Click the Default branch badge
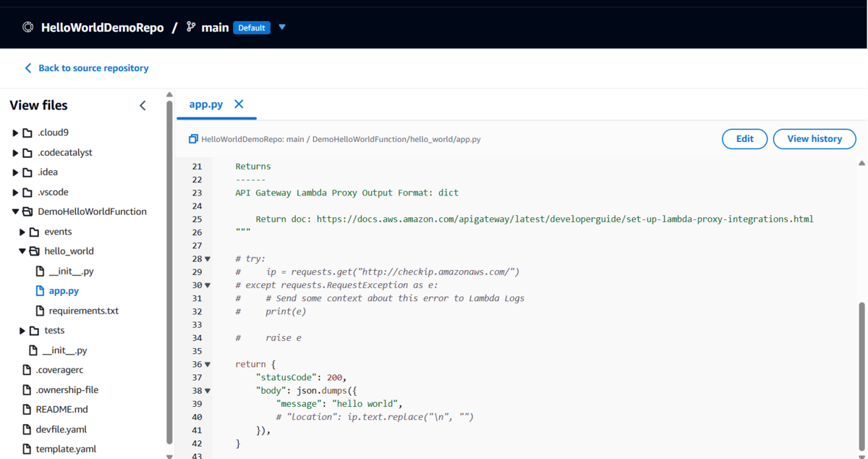 coord(252,28)
